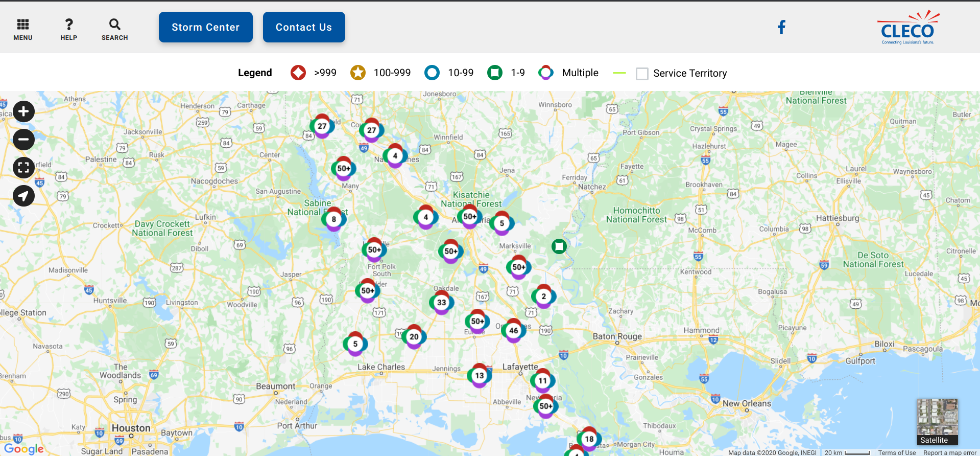The image size is (980, 456).
Task: Click the CLECO logo
Action: 908,28
